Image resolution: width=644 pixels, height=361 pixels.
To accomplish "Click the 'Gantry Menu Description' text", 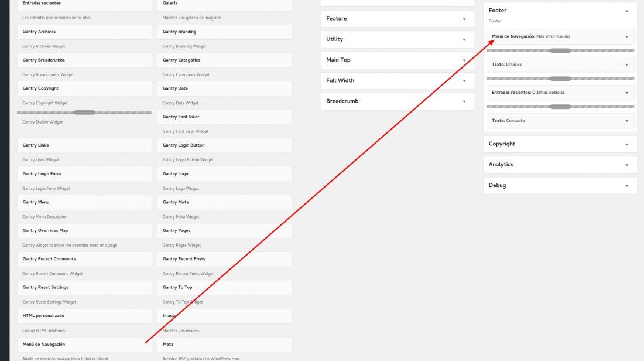I will coord(44,217).
